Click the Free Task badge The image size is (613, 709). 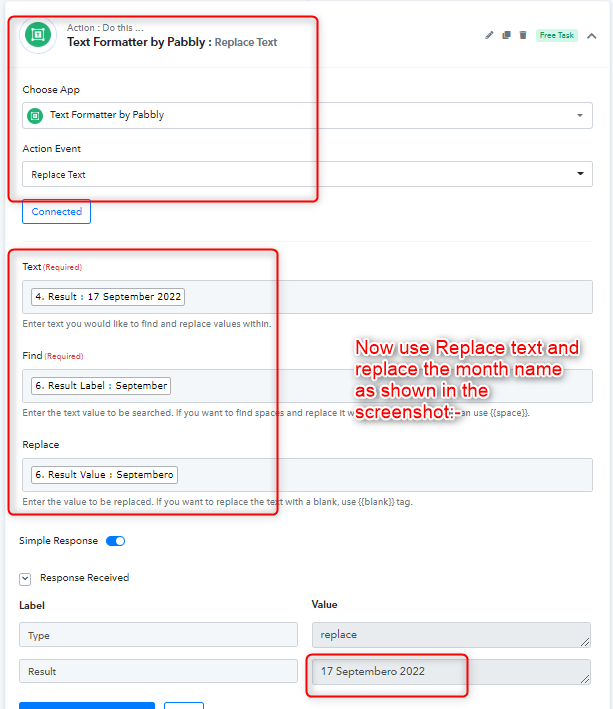(556, 35)
